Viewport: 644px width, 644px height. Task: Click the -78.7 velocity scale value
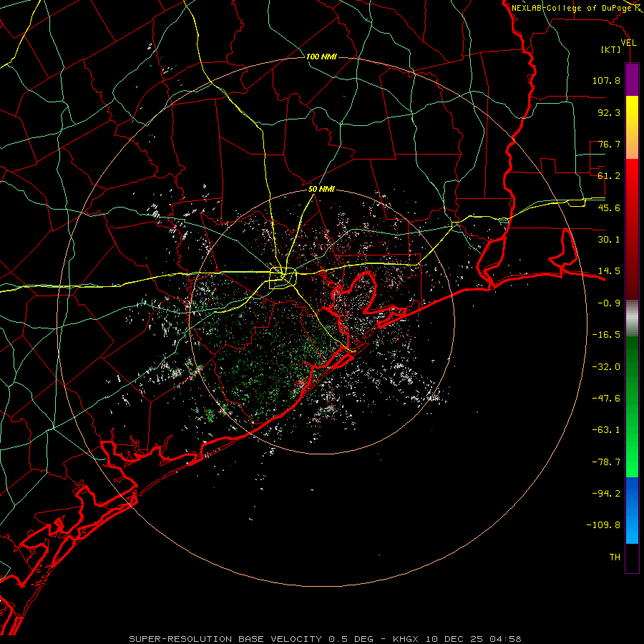click(x=606, y=462)
